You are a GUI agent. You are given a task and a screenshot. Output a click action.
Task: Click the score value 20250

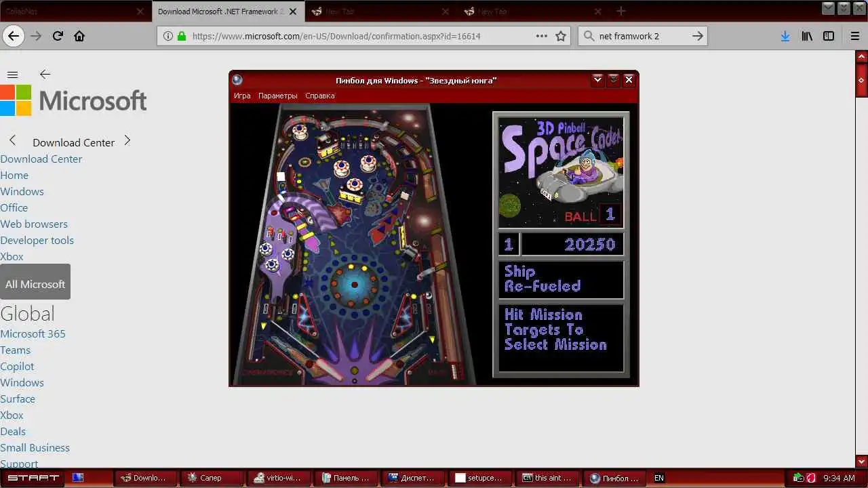point(590,245)
